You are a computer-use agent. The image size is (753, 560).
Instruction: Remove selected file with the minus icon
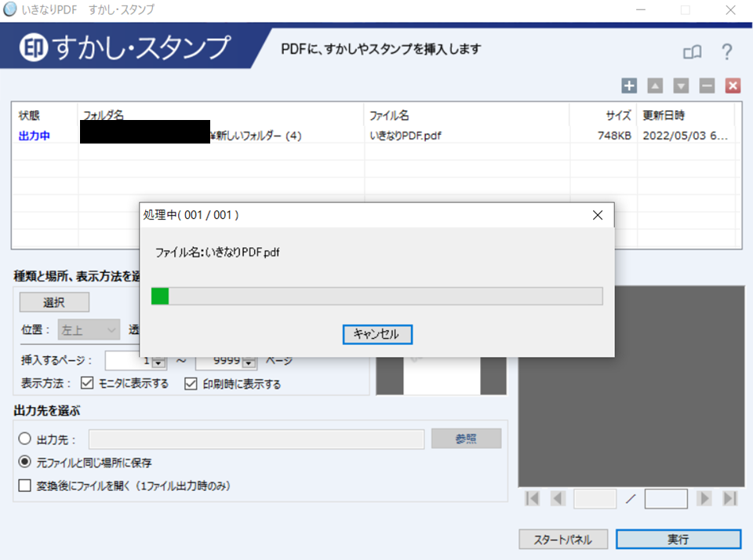[x=707, y=85]
